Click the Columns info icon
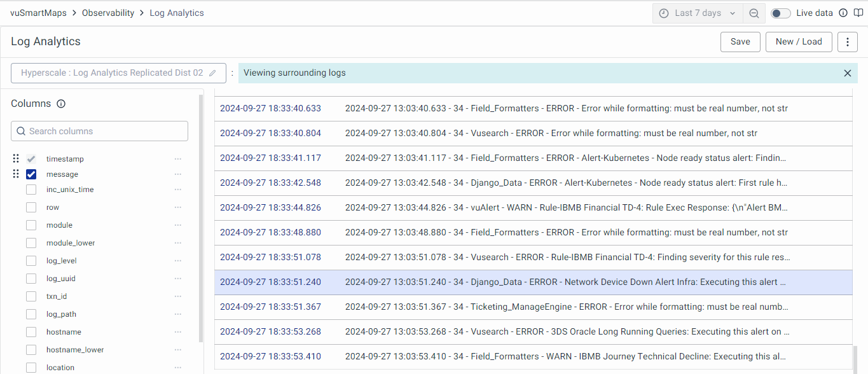868x374 pixels. click(61, 104)
